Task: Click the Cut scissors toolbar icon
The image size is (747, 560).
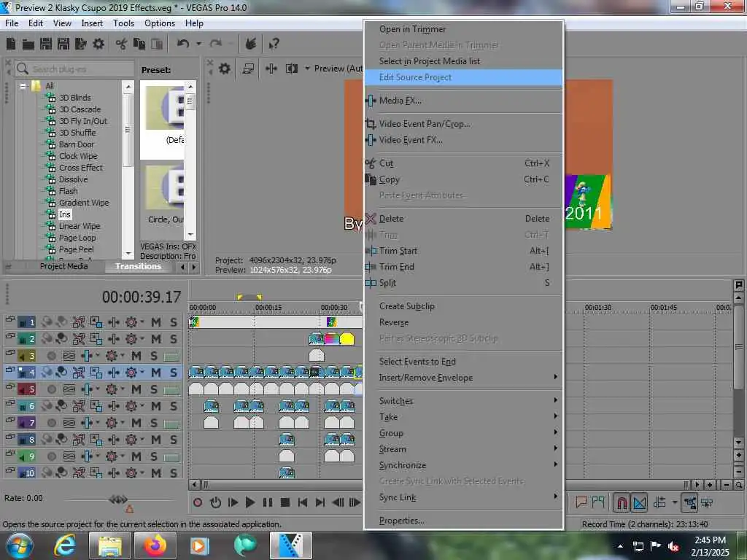Action: (122, 44)
